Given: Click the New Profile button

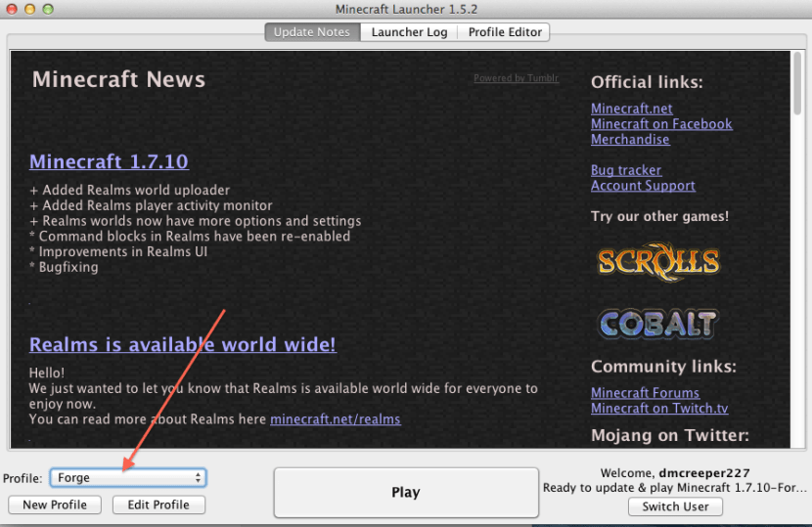Looking at the screenshot, I should tap(55, 505).
